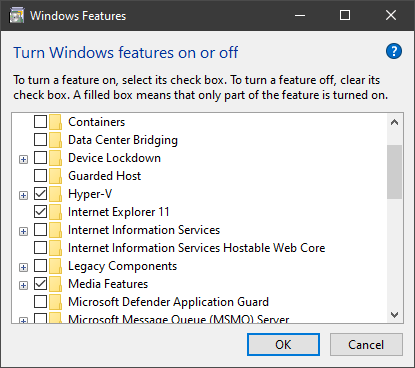This screenshot has height=368, width=415.
Task: Click the scrollbar down arrow
Action: (x=395, y=315)
